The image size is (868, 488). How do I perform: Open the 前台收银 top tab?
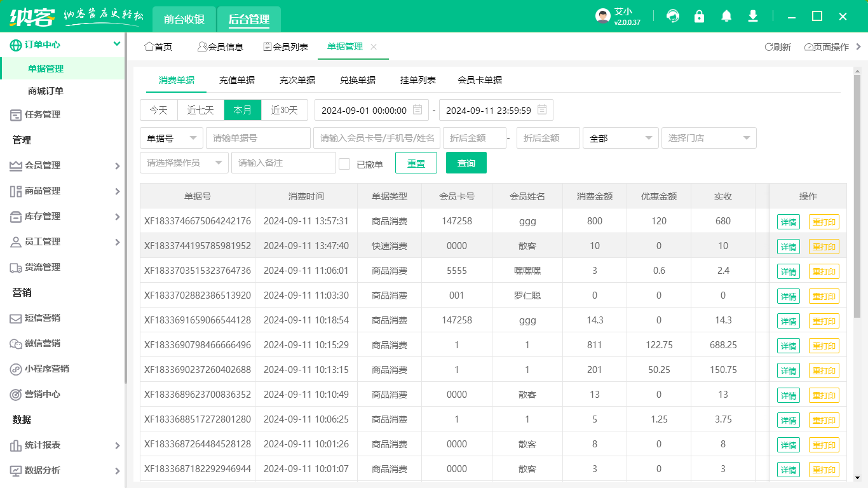coord(184,19)
